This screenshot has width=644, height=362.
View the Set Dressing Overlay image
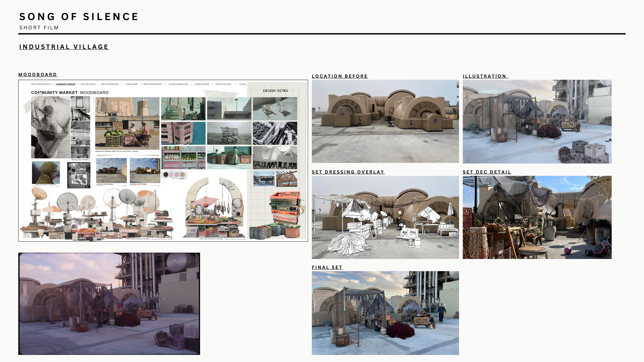(x=385, y=217)
